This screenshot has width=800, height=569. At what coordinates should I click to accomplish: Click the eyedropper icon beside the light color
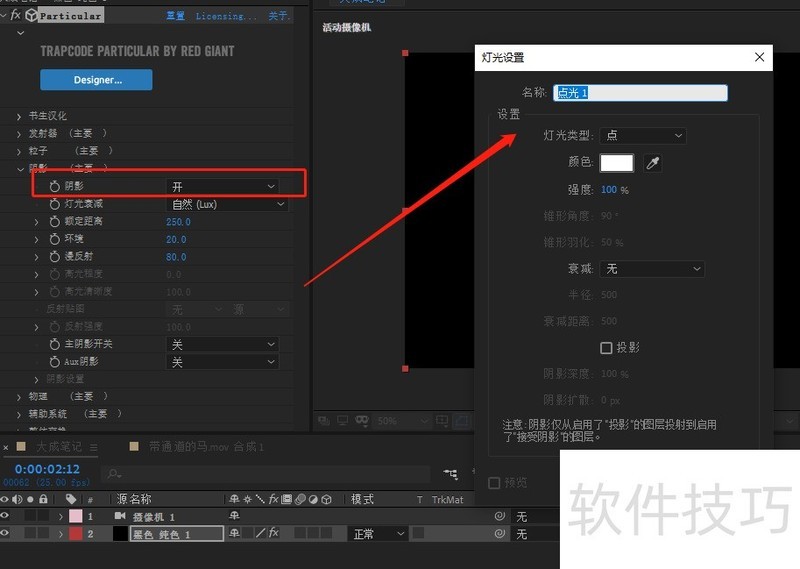coord(654,163)
